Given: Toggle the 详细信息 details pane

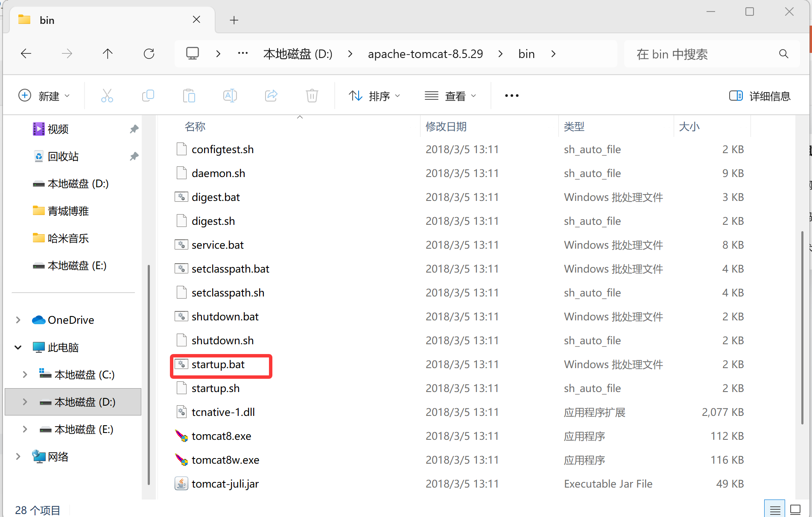Looking at the screenshot, I should [x=759, y=96].
